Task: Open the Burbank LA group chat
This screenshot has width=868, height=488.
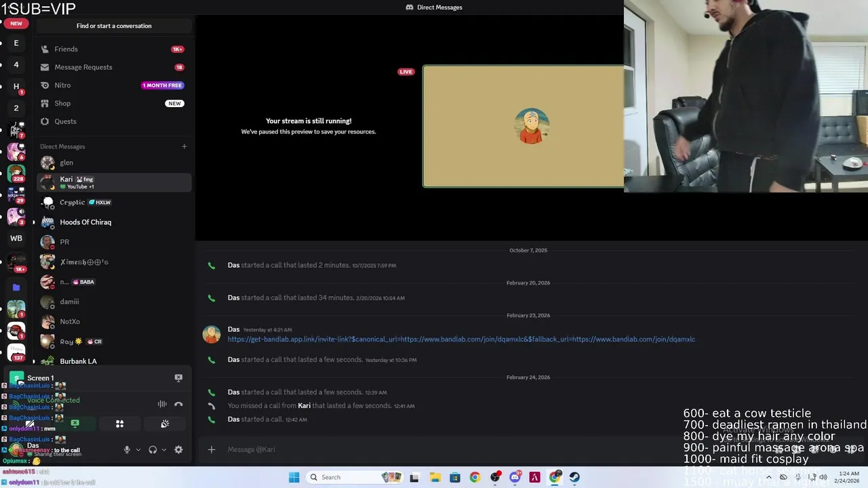Action: [114, 361]
